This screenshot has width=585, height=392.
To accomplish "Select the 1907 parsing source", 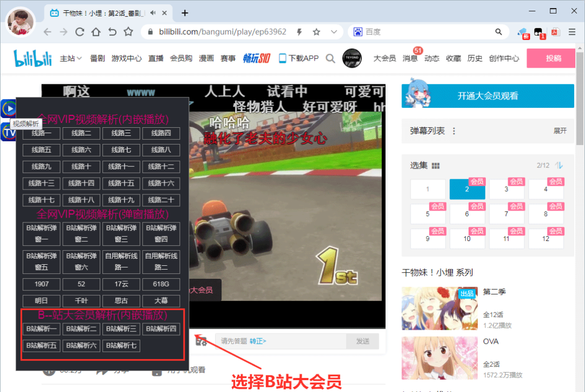I will point(41,284).
